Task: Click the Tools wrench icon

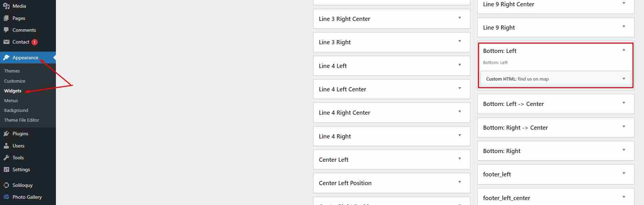Action: click(x=6, y=158)
